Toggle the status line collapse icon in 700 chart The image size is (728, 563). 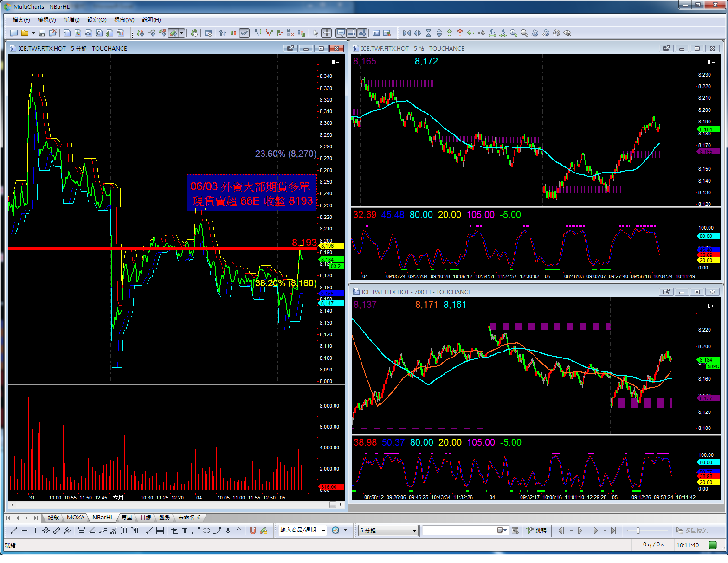click(711, 306)
